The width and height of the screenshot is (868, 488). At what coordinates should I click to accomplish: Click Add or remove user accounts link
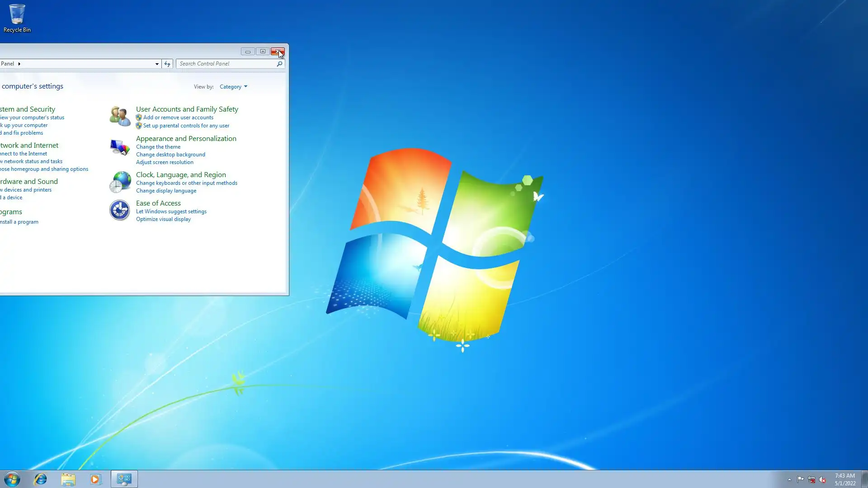point(178,117)
